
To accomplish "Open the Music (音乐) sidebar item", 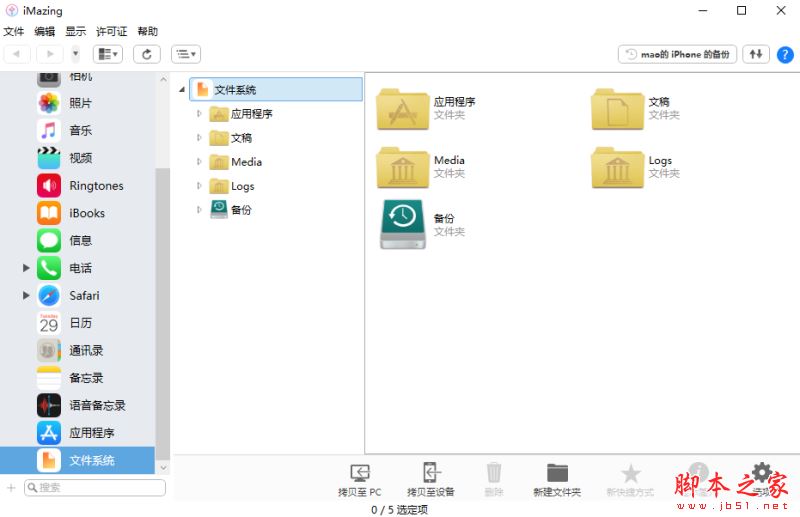I will point(78,131).
